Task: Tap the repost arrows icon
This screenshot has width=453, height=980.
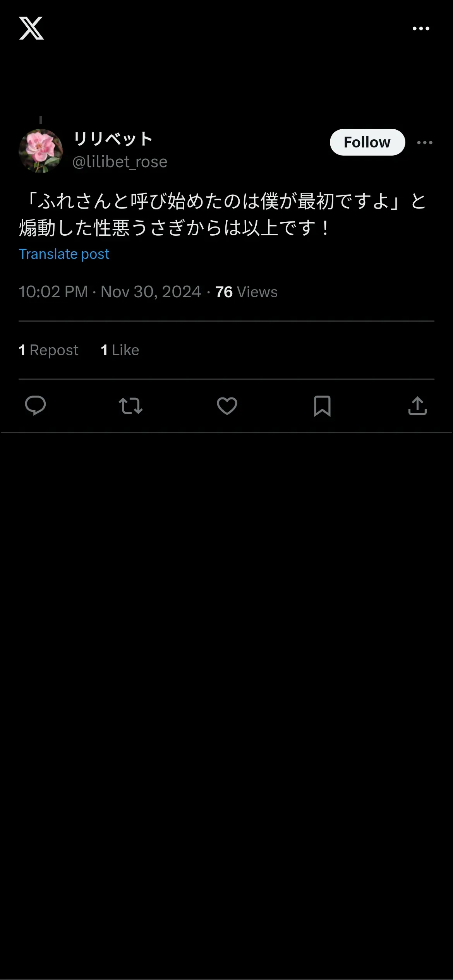Action: (130, 406)
